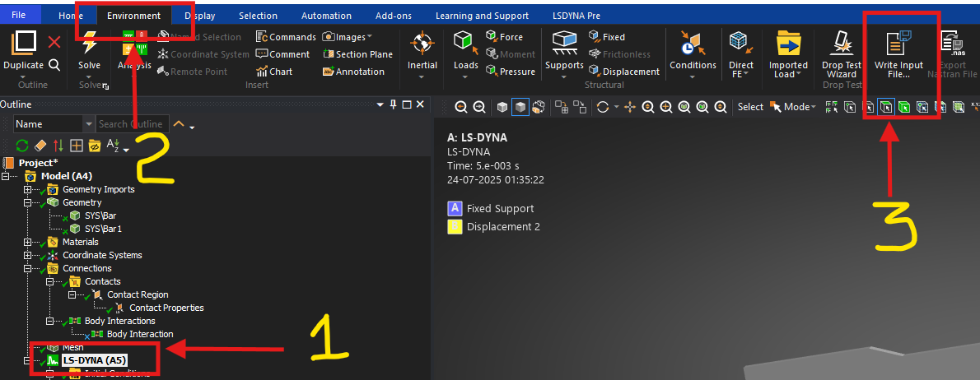Open the Learning and Support tab

tap(482, 16)
